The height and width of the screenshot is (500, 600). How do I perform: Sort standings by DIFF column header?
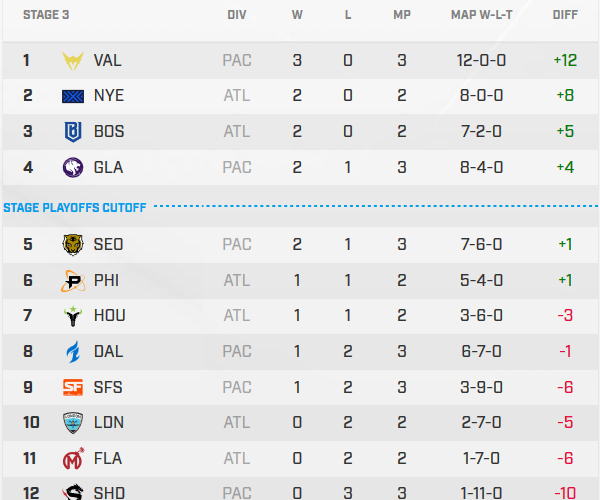point(564,16)
